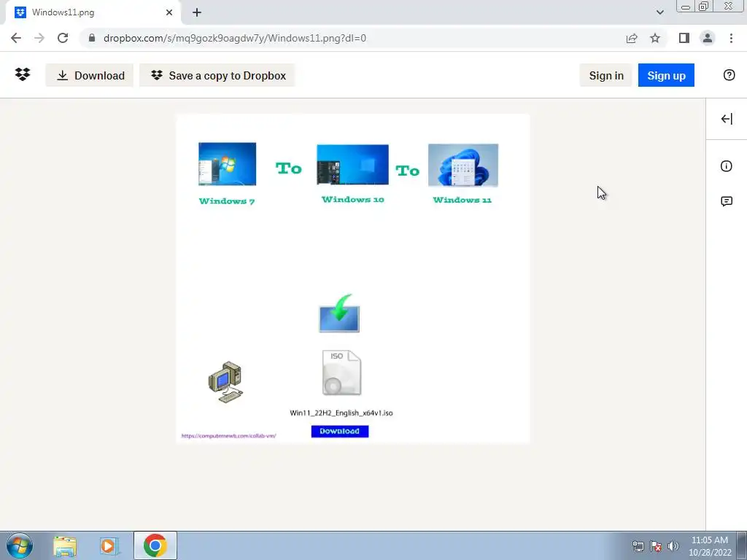Click the ISO disc file icon
Screen dimensions: 747x560
(341, 373)
